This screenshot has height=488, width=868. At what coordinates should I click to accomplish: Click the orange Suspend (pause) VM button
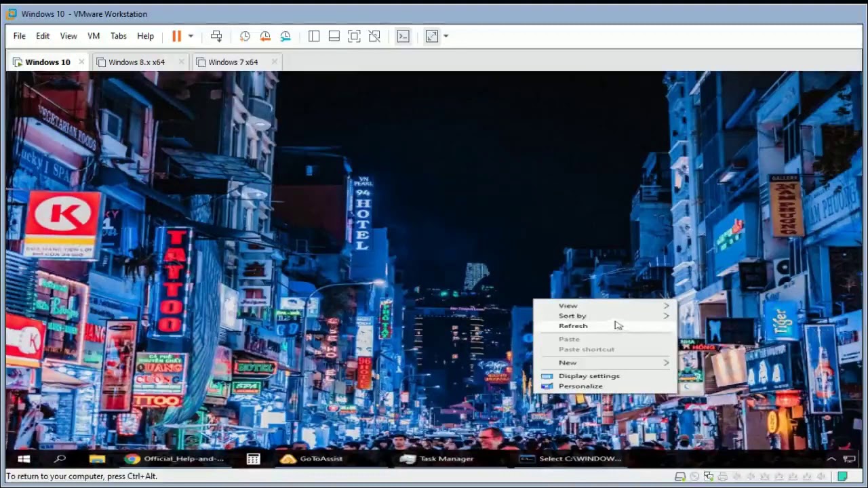tap(176, 36)
